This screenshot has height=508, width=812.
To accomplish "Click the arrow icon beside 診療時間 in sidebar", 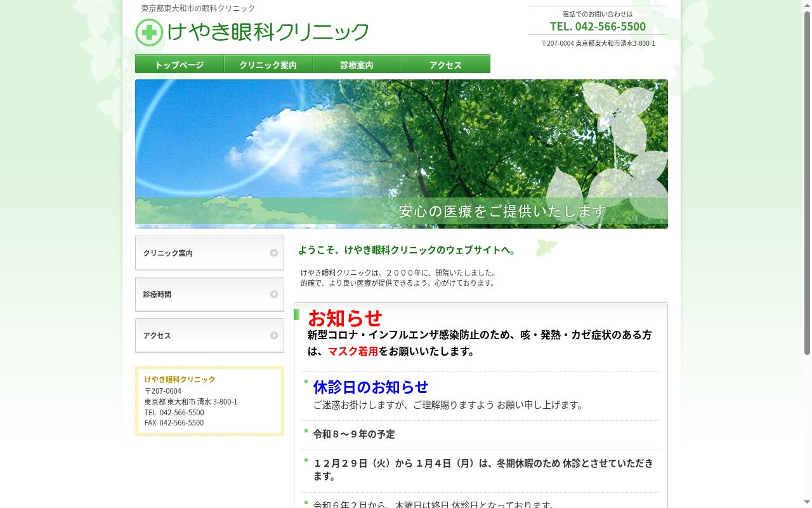I will (x=274, y=294).
